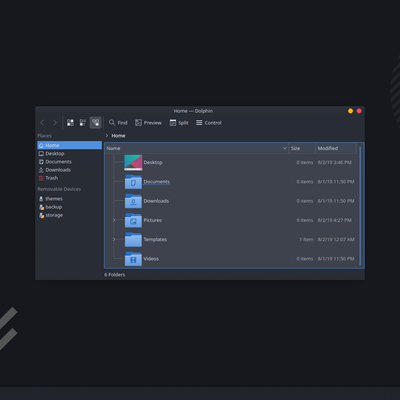Click the Videos folder name
This screenshot has width=400, height=400.
tap(151, 259)
